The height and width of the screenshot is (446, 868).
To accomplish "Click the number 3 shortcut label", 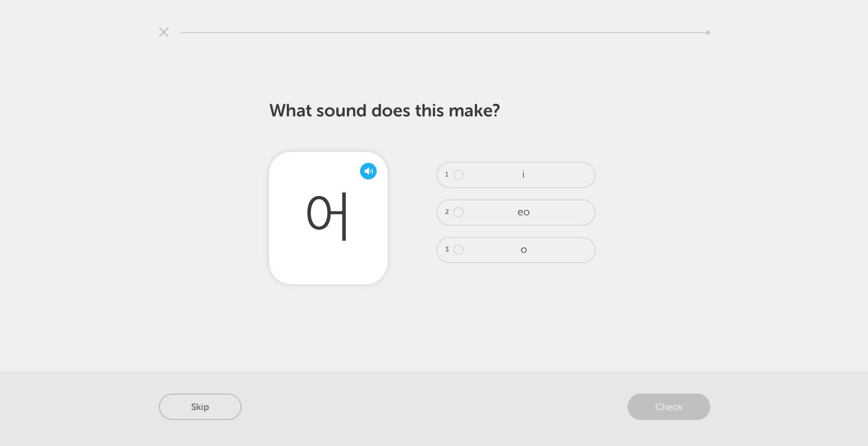I will pyautogui.click(x=447, y=249).
